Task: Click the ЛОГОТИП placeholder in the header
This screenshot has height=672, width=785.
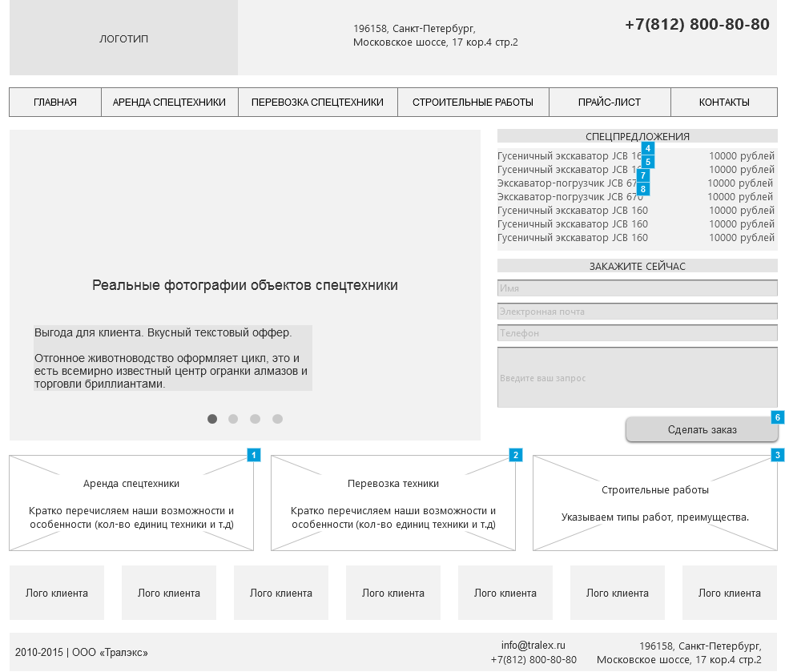Action: 123,38
